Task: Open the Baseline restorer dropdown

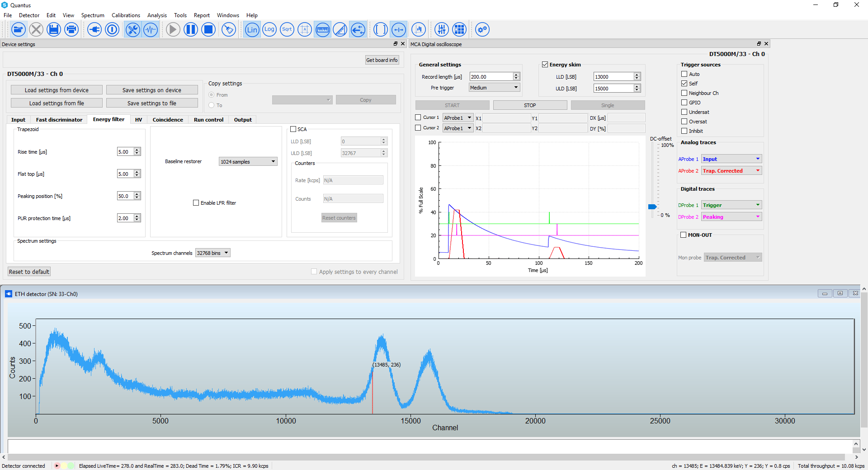Action: (248, 162)
